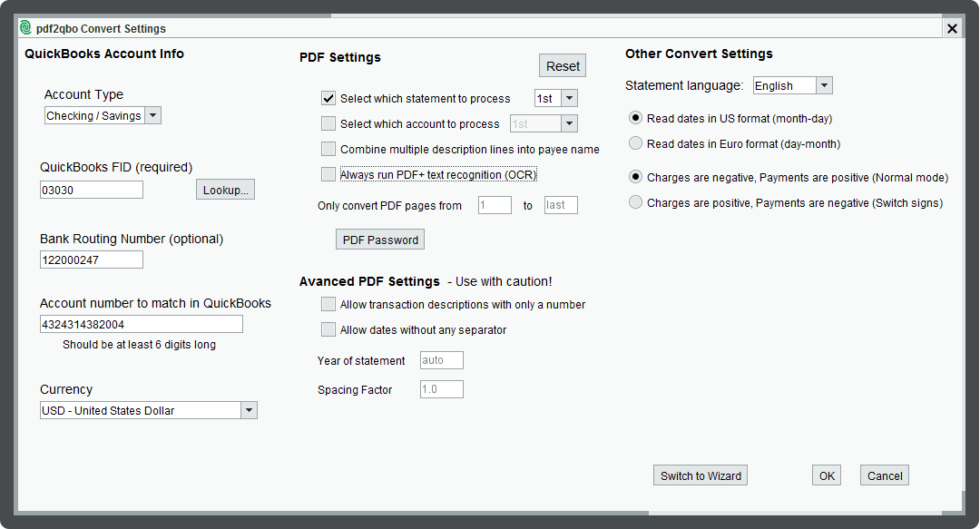Open the statement number '1st' dropdown
This screenshot has height=529, width=980.
[x=569, y=98]
